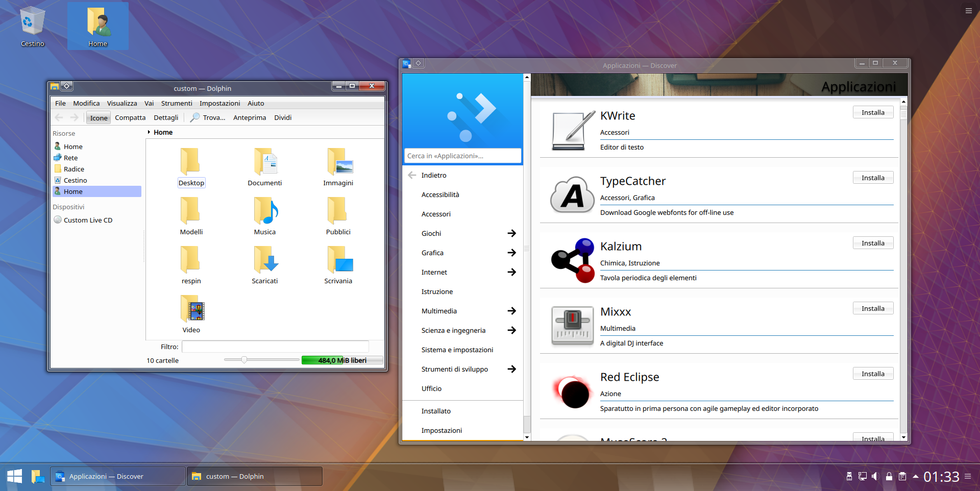Open Trova search in Dolphin toolbar
Viewport: 980px width, 491px height.
coord(208,118)
